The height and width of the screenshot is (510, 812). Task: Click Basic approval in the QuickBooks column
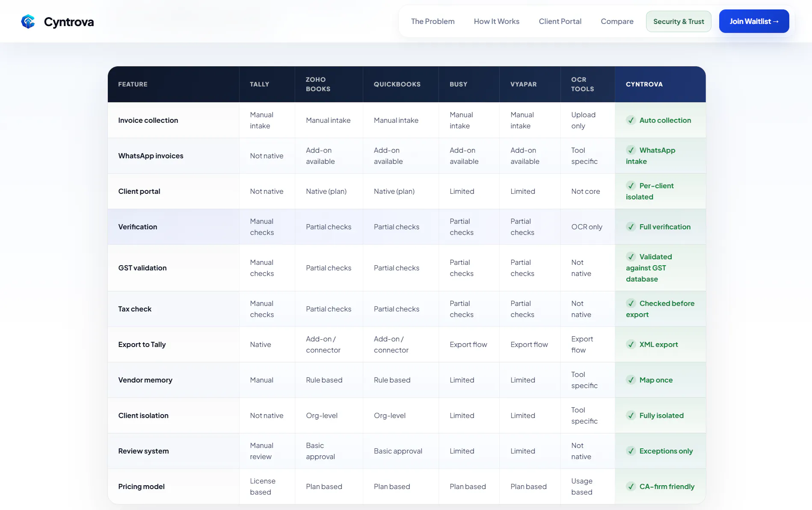click(x=398, y=451)
